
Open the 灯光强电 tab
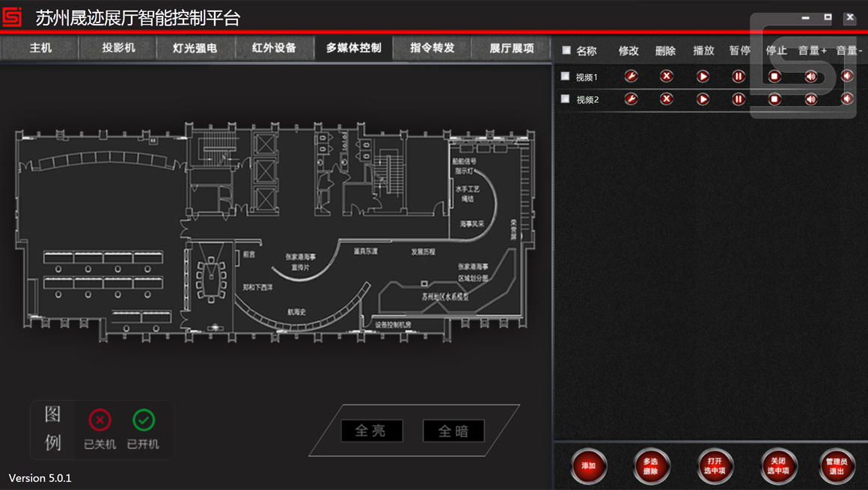pyautogui.click(x=195, y=47)
